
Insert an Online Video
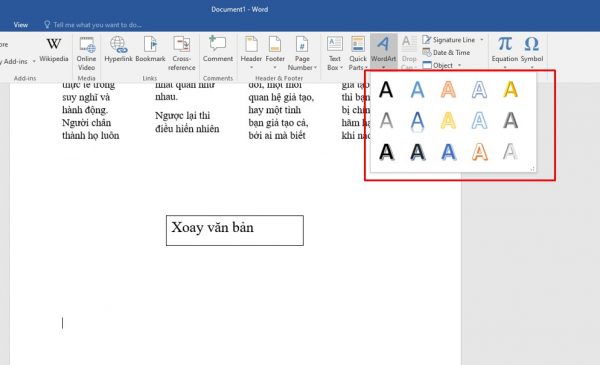click(86, 54)
